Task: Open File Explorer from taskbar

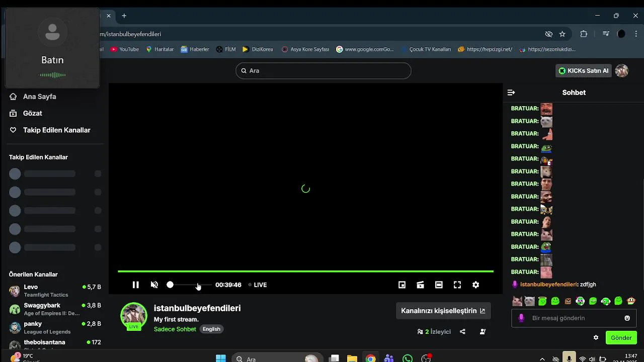Action: [x=352, y=358]
